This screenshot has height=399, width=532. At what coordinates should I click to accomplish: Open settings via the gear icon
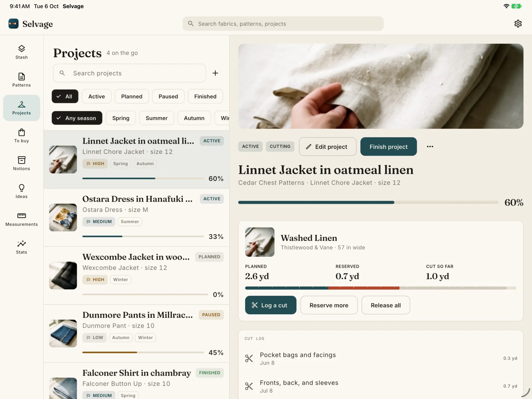(518, 24)
